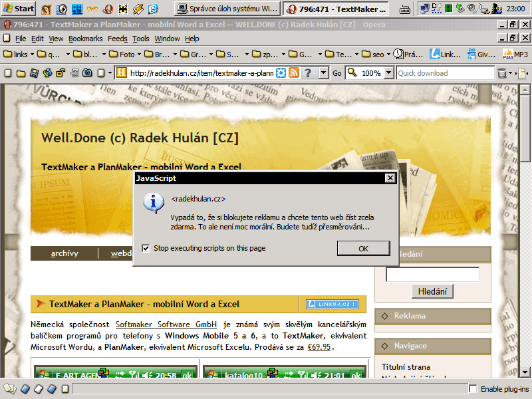Screen dimensions: 532x399
Task: Click the Go button next to address bar
Action: [x=337, y=73]
